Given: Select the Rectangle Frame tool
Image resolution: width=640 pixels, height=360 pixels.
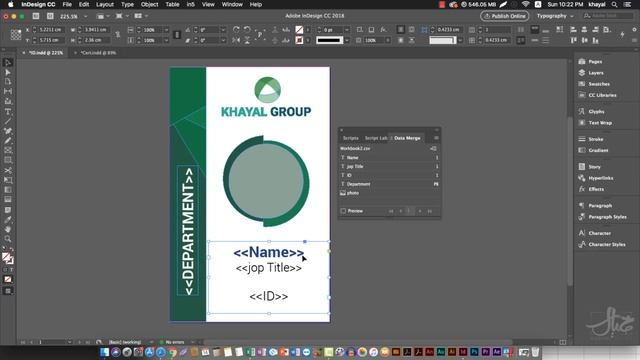Looking at the screenshot, I should coord(8,150).
